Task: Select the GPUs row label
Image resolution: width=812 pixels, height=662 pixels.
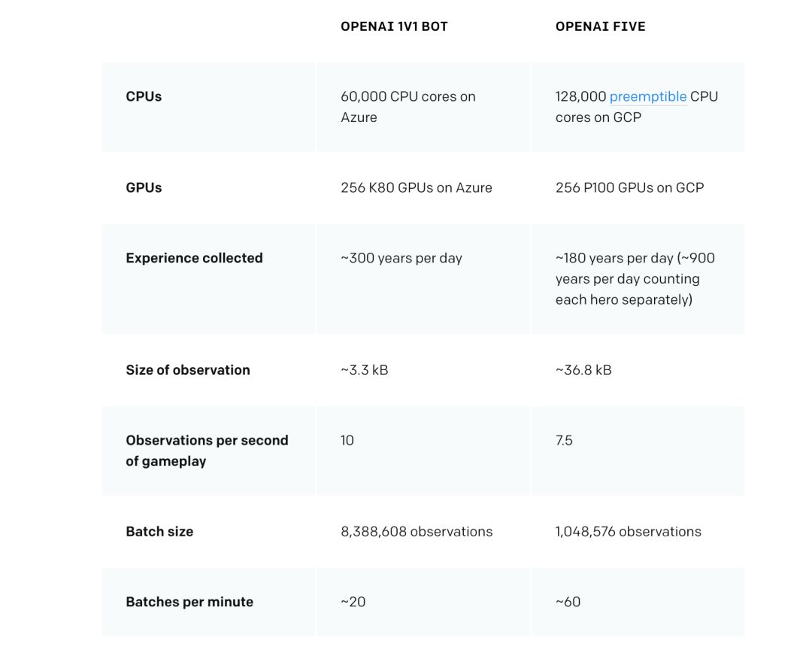Action: pos(144,187)
